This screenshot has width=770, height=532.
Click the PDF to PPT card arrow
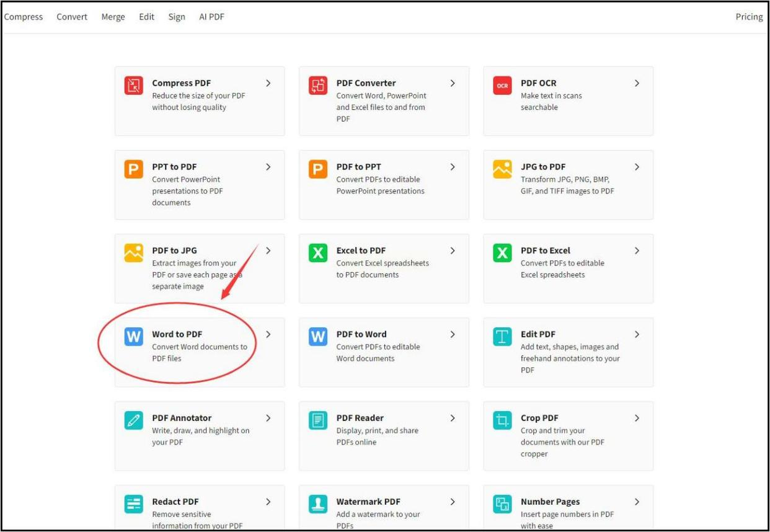click(x=453, y=167)
